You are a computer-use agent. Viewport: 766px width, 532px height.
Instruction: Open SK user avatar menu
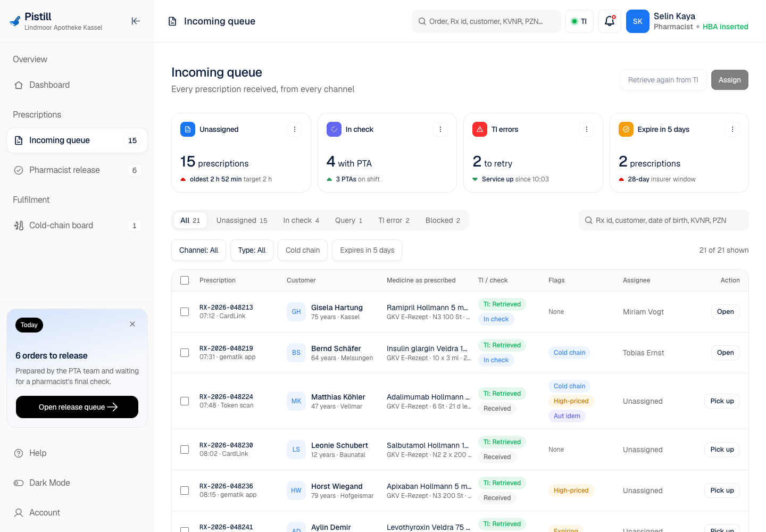[638, 21]
